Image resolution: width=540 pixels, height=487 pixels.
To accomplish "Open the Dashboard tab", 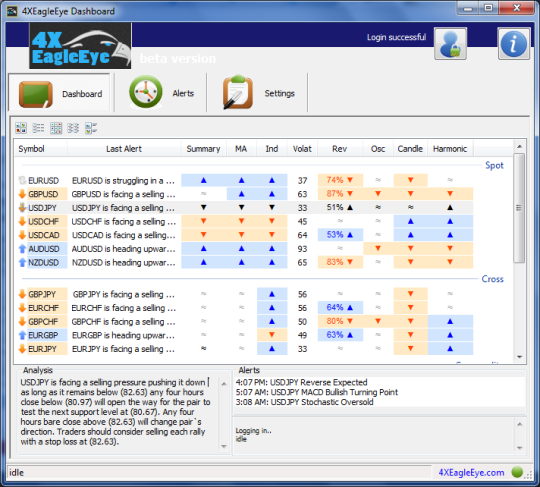I will click(x=60, y=93).
